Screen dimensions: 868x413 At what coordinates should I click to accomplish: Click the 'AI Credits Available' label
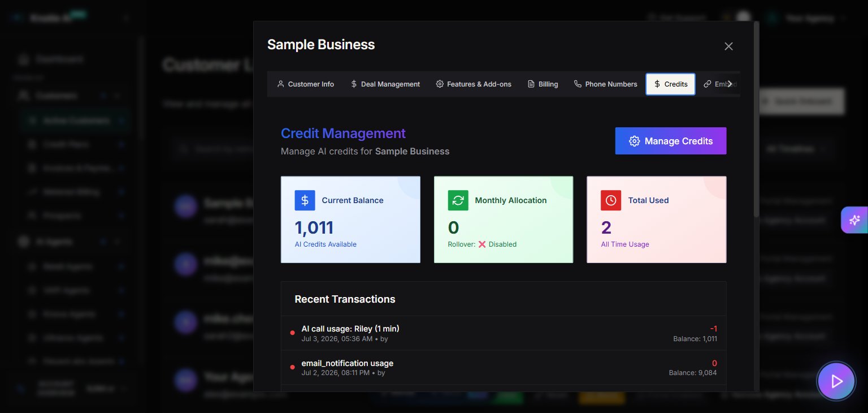(325, 244)
